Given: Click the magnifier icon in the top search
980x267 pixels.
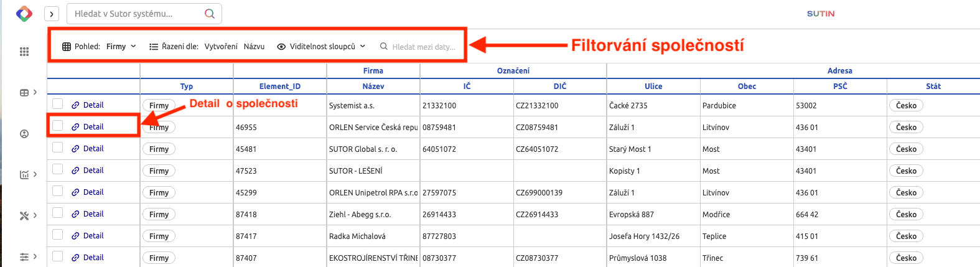Looking at the screenshot, I should coord(210,14).
